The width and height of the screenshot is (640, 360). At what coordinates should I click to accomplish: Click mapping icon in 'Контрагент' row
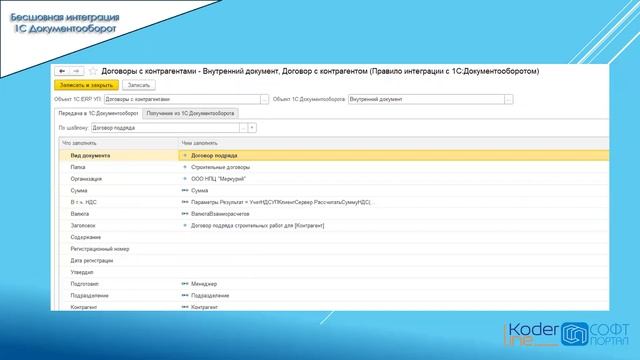coord(185,307)
